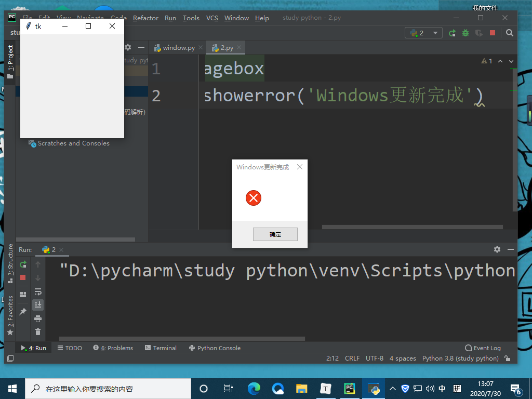Change 4 spaces indent setting
The height and width of the screenshot is (399, 532).
point(403,358)
